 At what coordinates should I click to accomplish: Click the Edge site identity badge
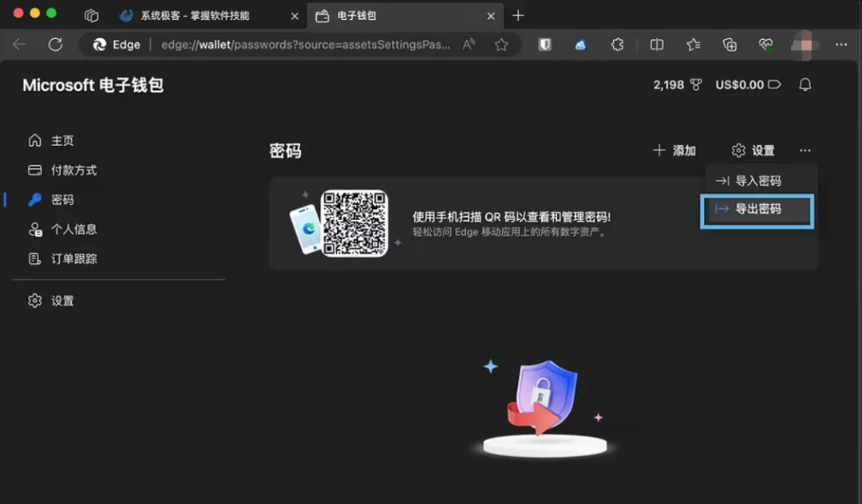117,45
